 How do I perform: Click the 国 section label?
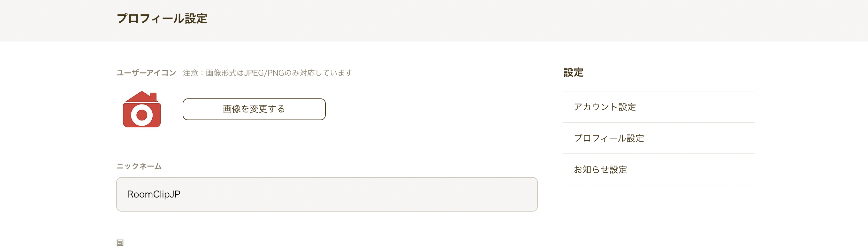pyautogui.click(x=120, y=243)
